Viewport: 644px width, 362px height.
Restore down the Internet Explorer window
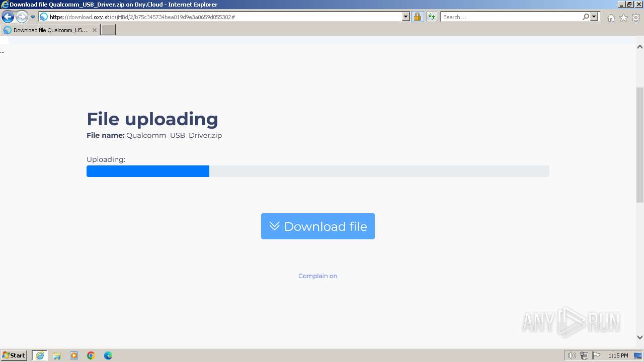pos(630,4)
